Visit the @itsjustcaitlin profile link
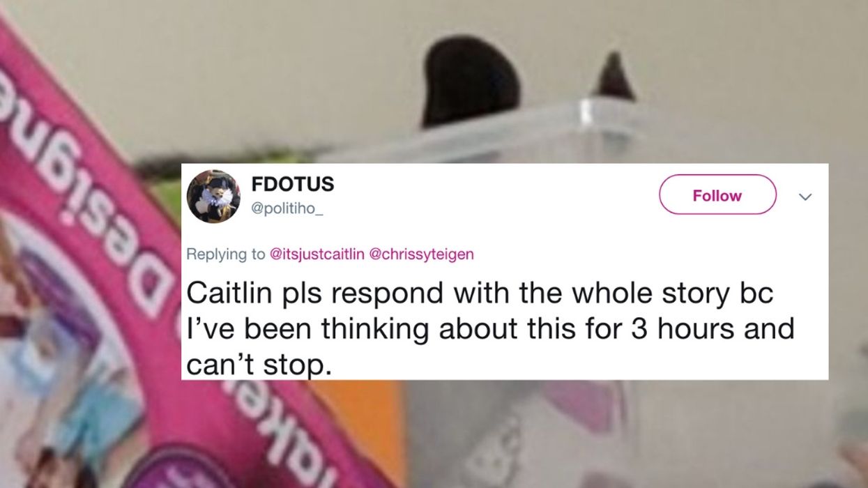The image size is (868, 488). pyautogui.click(x=317, y=254)
